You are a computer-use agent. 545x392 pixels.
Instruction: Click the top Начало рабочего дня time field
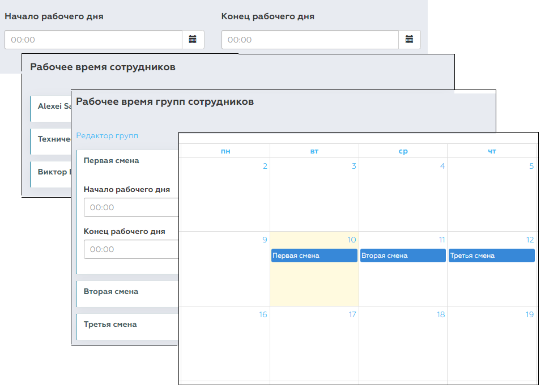(x=93, y=40)
